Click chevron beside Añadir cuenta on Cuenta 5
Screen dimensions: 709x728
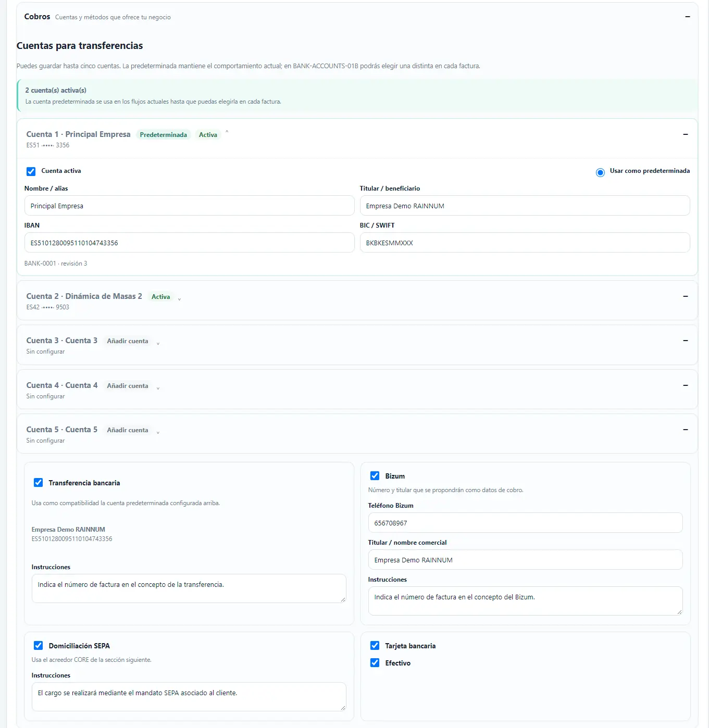tap(158, 433)
